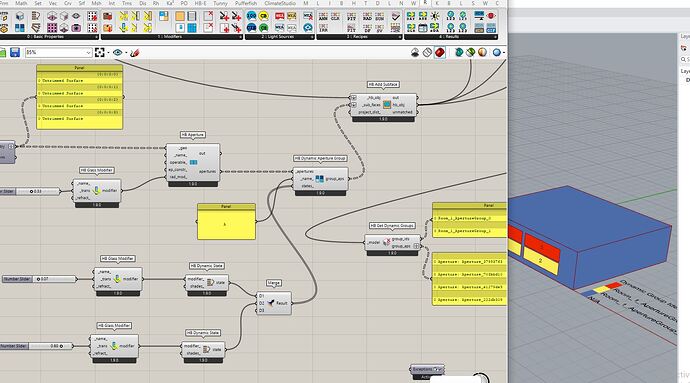Click the sun icon in the Results group
The image size is (690, 383).
click(435, 17)
